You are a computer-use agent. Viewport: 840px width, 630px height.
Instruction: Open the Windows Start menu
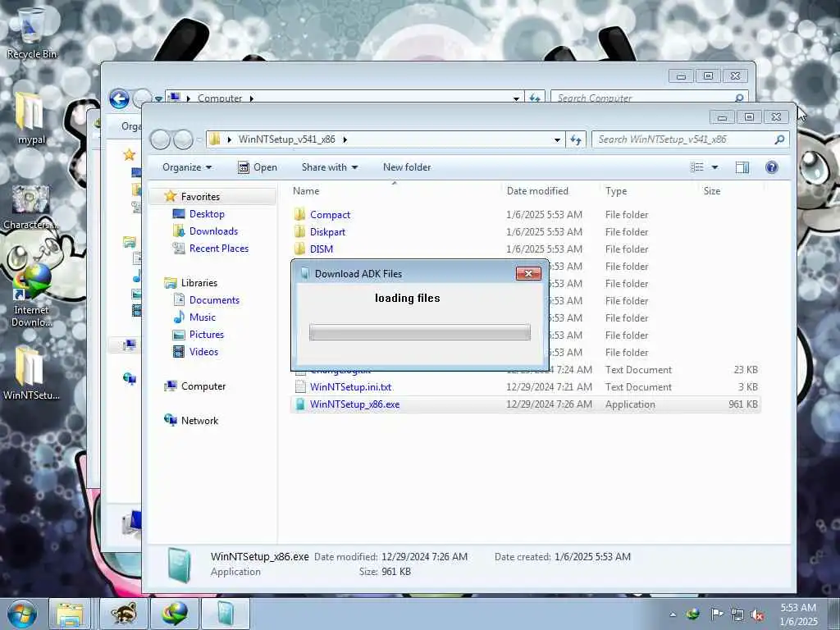point(21,614)
